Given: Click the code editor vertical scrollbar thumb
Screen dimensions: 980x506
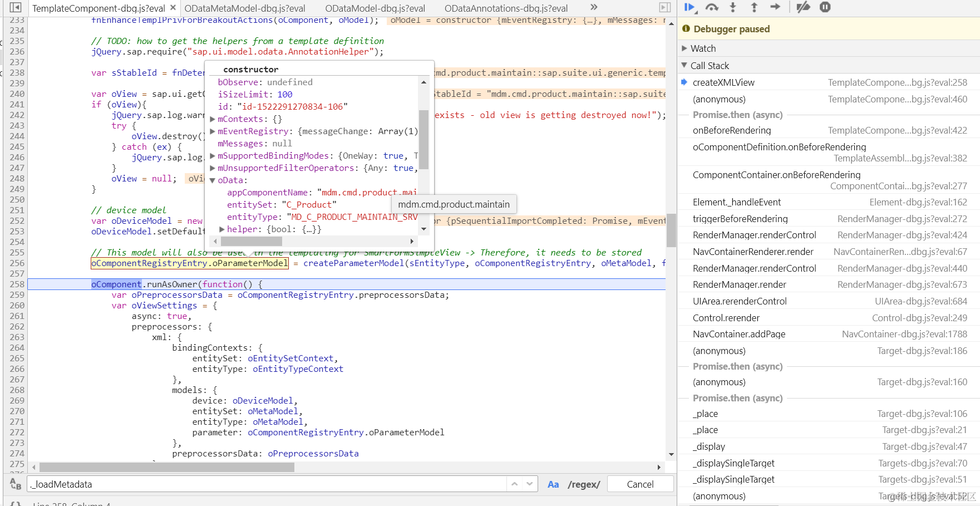Looking at the screenshot, I should [x=671, y=230].
